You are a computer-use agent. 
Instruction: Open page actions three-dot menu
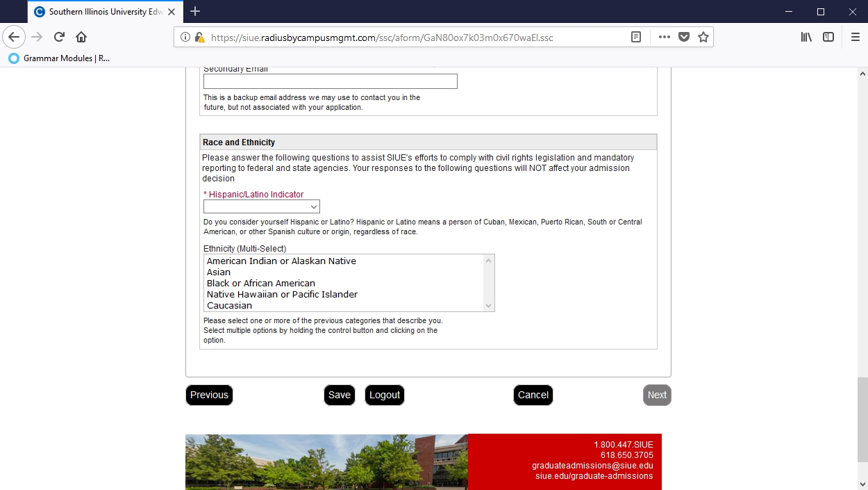664,37
